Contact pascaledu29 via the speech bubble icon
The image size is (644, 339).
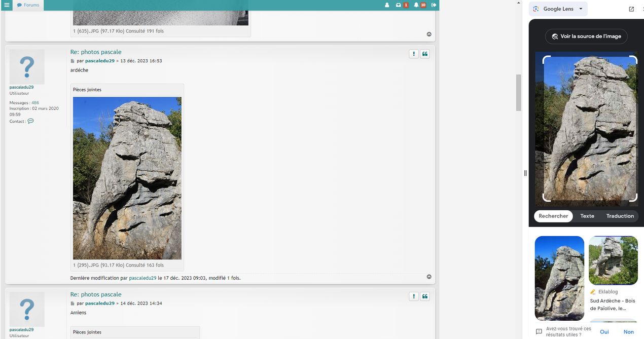(30, 121)
